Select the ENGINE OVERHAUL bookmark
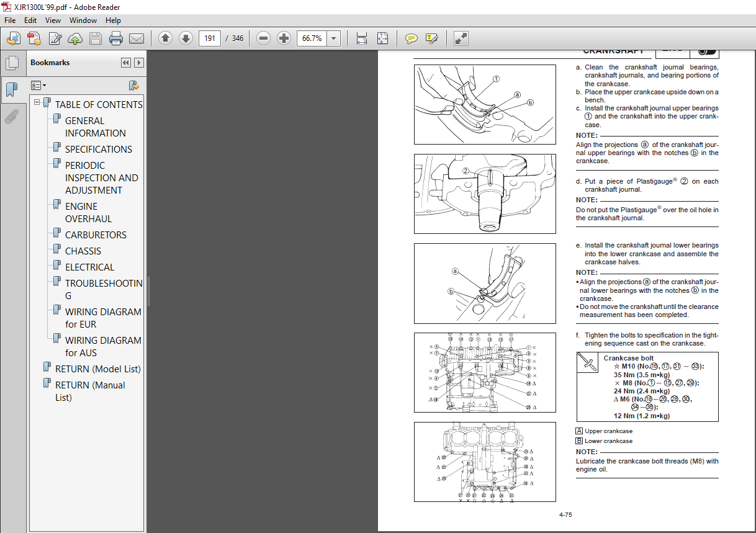 pyautogui.click(x=89, y=212)
